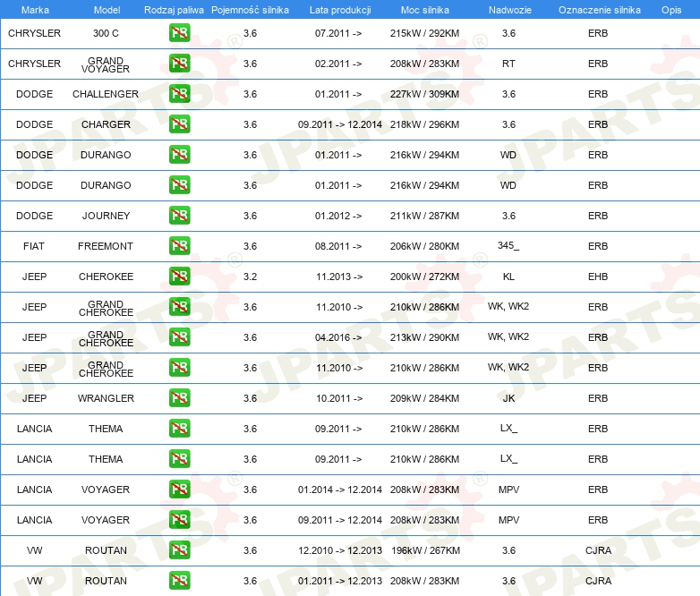Click the Moc silnika column header
This screenshot has height=596, width=700.
[x=425, y=10]
